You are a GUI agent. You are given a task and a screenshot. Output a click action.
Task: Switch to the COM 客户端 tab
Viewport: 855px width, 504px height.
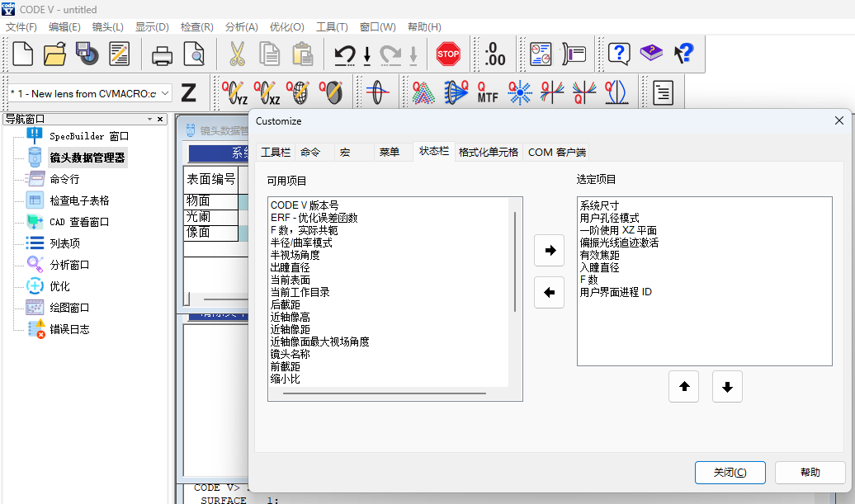tap(556, 152)
